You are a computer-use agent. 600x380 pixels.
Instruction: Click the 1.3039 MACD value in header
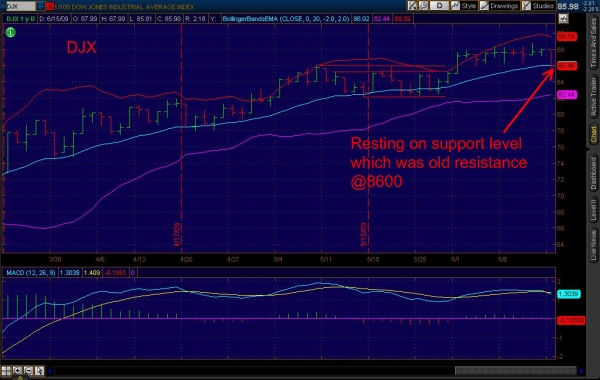point(70,272)
